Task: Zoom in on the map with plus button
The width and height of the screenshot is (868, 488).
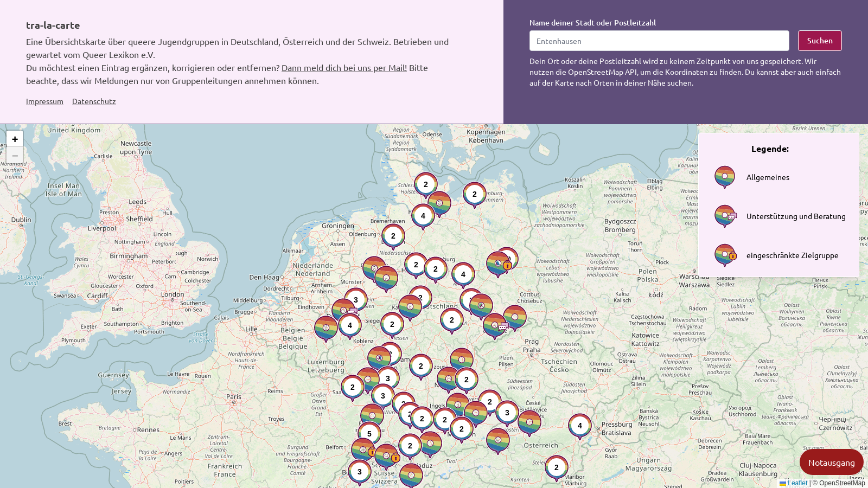Action: (15, 139)
